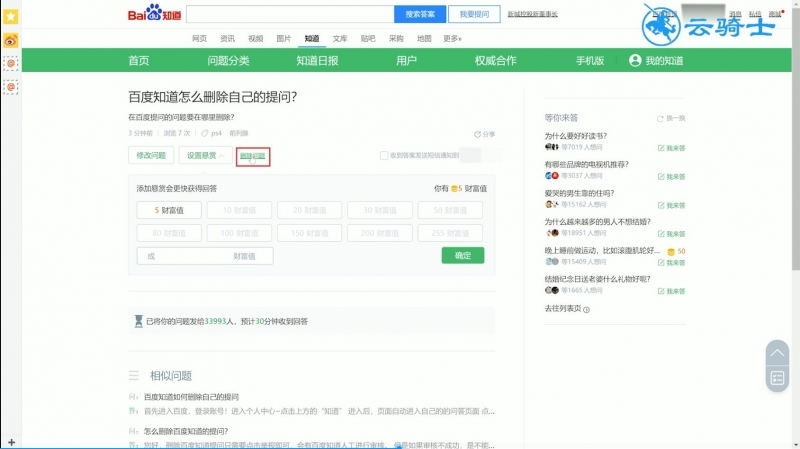Image resolution: width=800 pixels, height=449 pixels.
Task: Open 首页 in the green navigation bar
Action: pyautogui.click(x=139, y=60)
